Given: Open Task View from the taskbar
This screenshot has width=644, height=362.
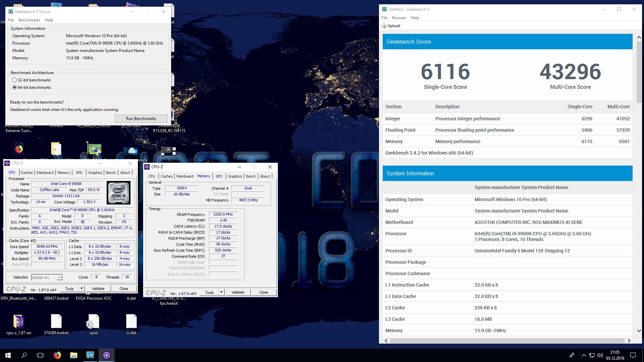Looking at the screenshot, I should point(40,355).
